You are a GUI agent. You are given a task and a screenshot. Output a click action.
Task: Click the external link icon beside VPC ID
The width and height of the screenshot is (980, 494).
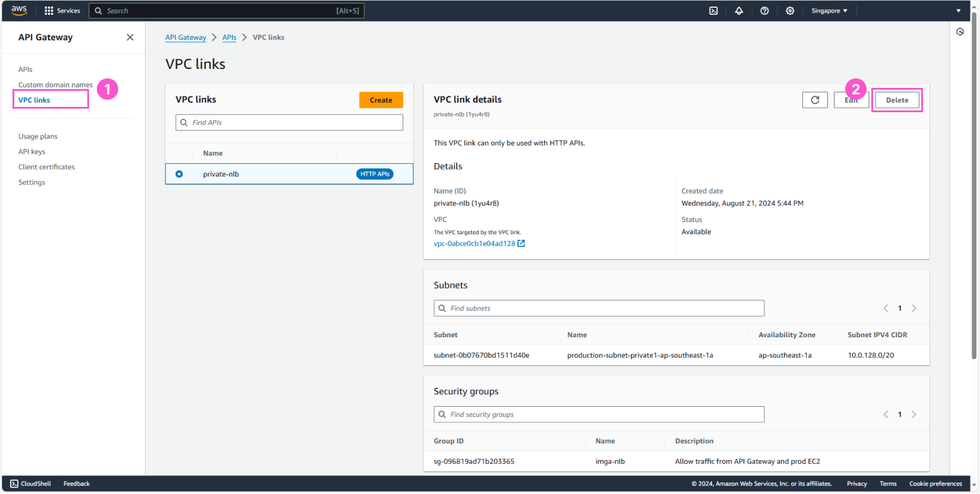pyautogui.click(x=521, y=243)
